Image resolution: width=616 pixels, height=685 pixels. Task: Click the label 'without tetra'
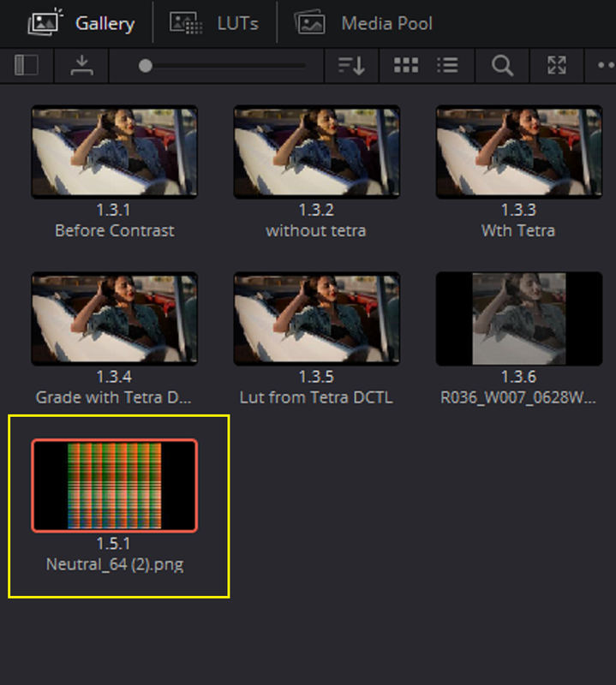[x=316, y=230]
